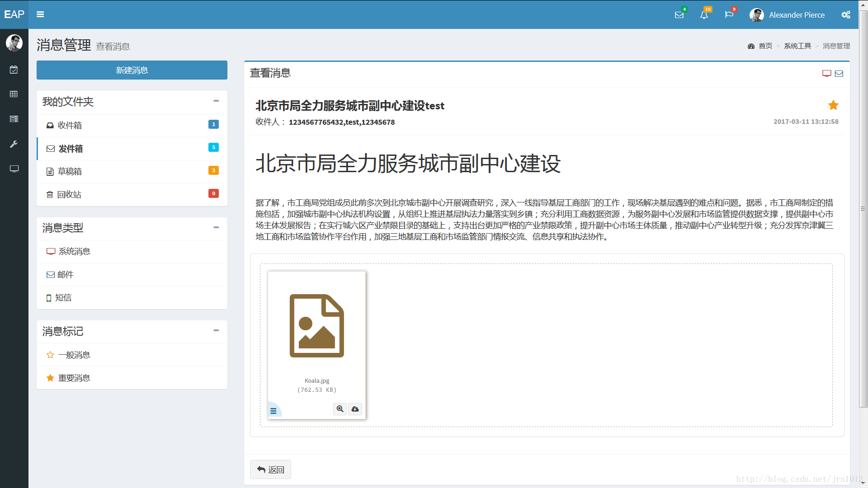The image size is (868, 488).
Task: Download the Koala.jpg attachment
Action: click(x=355, y=409)
